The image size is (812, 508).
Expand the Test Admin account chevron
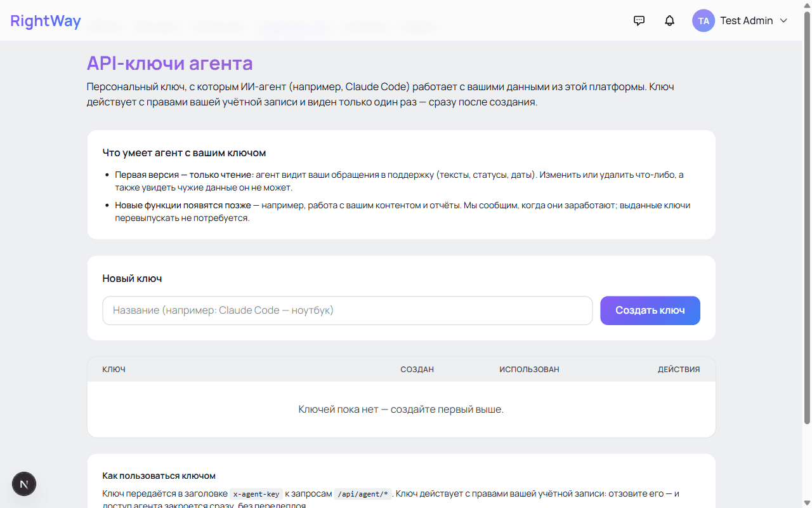tap(783, 20)
